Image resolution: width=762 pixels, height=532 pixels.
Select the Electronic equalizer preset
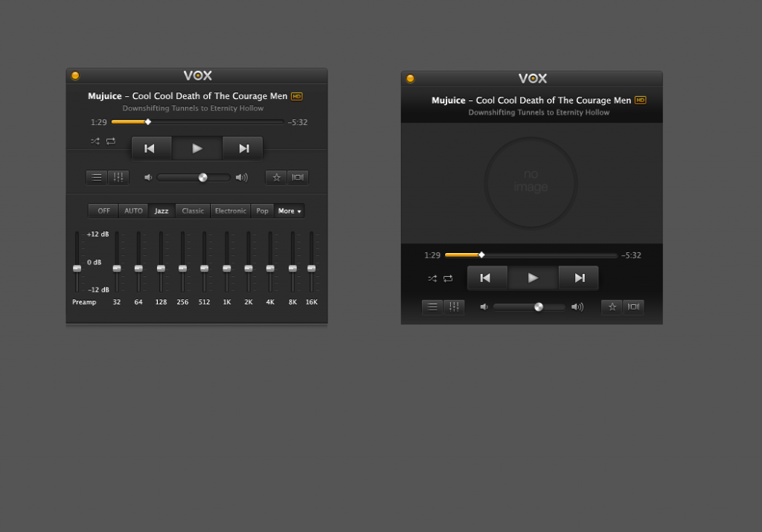click(231, 211)
